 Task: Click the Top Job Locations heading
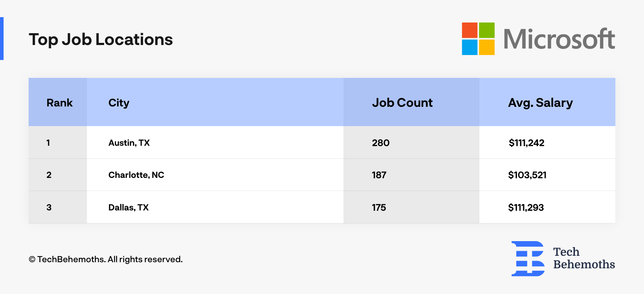101,39
